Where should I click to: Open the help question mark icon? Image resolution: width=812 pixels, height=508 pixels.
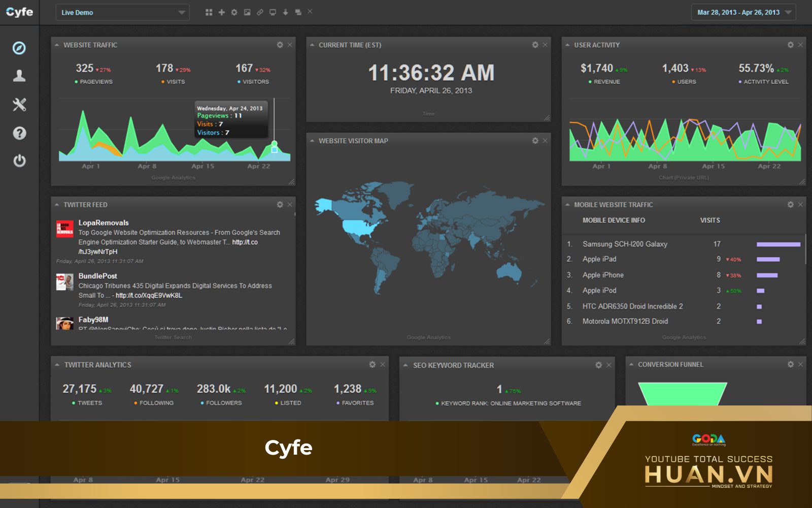point(19,133)
